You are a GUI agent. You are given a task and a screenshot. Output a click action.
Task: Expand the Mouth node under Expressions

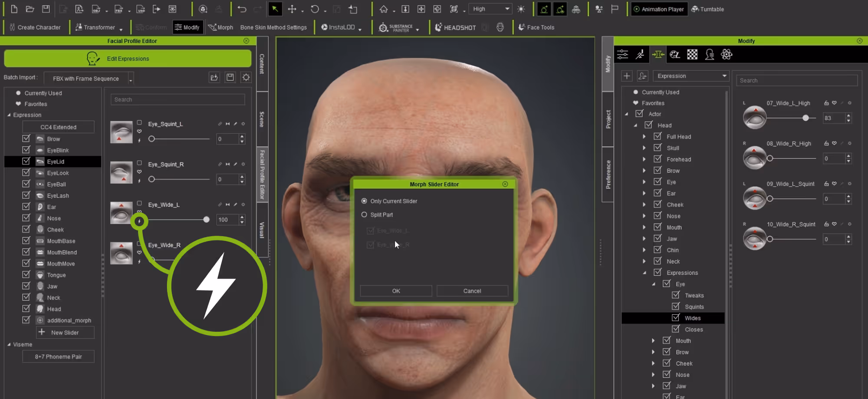pyautogui.click(x=653, y=341)
